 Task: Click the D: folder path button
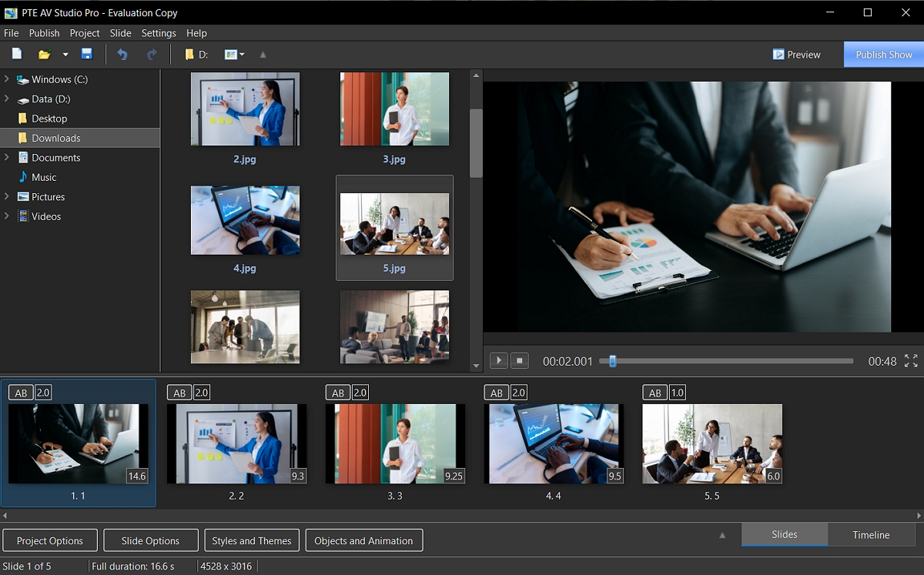[197, 55]
